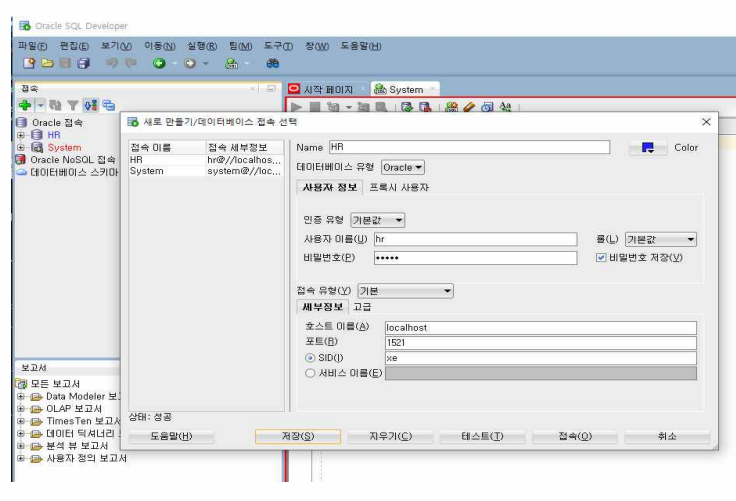This screenshot has height=501, width=736.
Task: Open the 파일 menu
Action: pos(32,46)
